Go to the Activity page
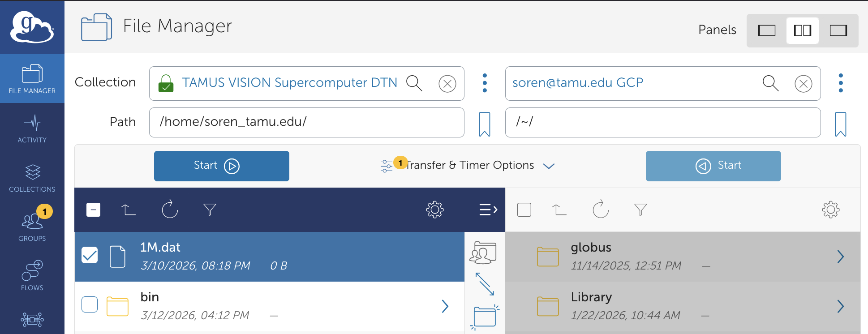The width and height of the screenshot is (868, 334). tap(32, 128)
